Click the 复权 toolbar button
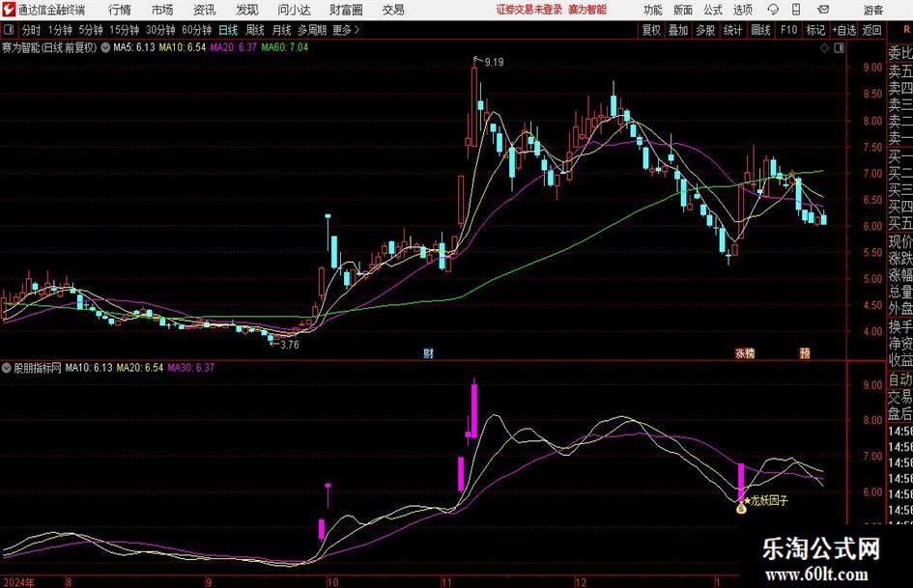This screenshot has width=913, height=588. click(x=651, y=30)
